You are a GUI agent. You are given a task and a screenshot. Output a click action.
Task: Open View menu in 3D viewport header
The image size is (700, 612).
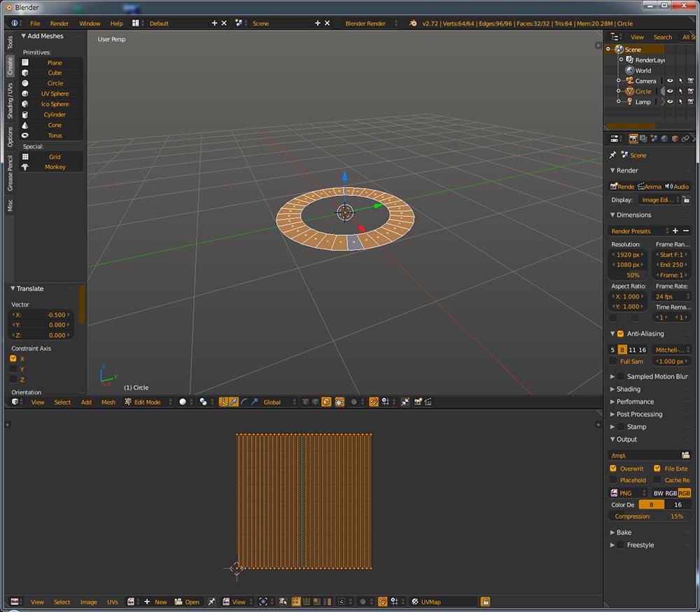[38, 402]
